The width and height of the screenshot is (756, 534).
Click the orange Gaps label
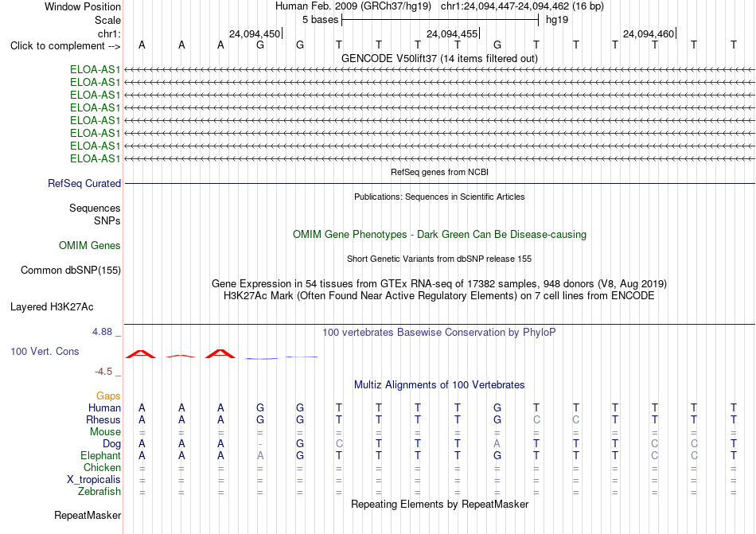coord(108,396)
